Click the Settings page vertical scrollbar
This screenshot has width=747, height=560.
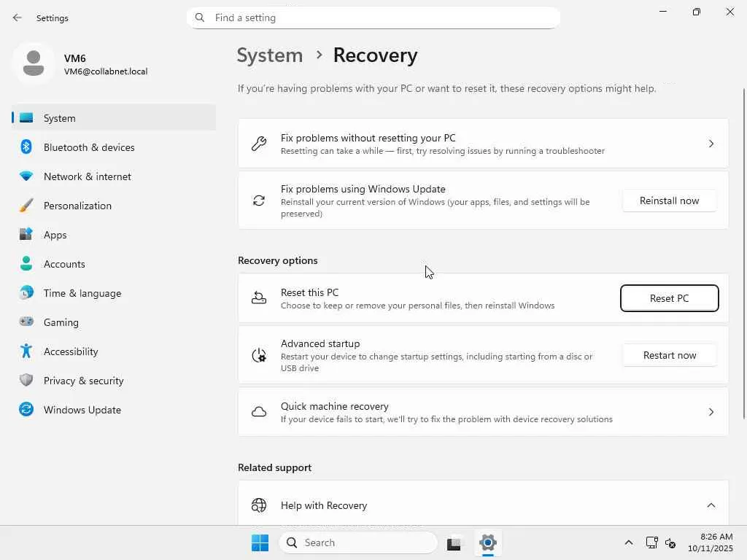click(743, 253)
